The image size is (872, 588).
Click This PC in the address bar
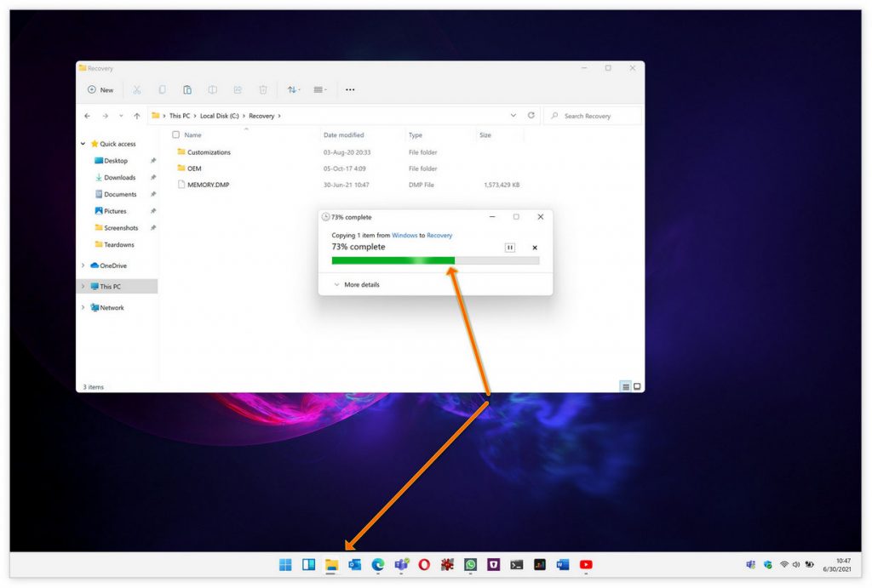180,116
